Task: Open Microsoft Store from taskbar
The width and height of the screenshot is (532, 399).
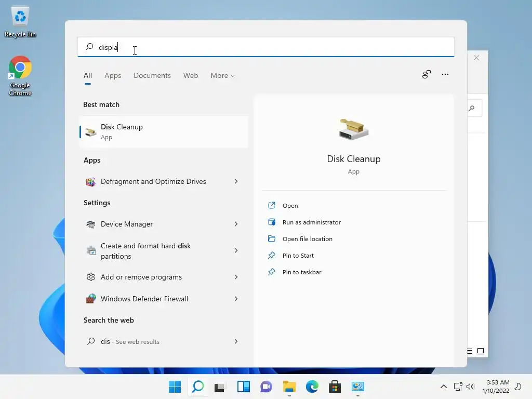Action: pos(335,387)
